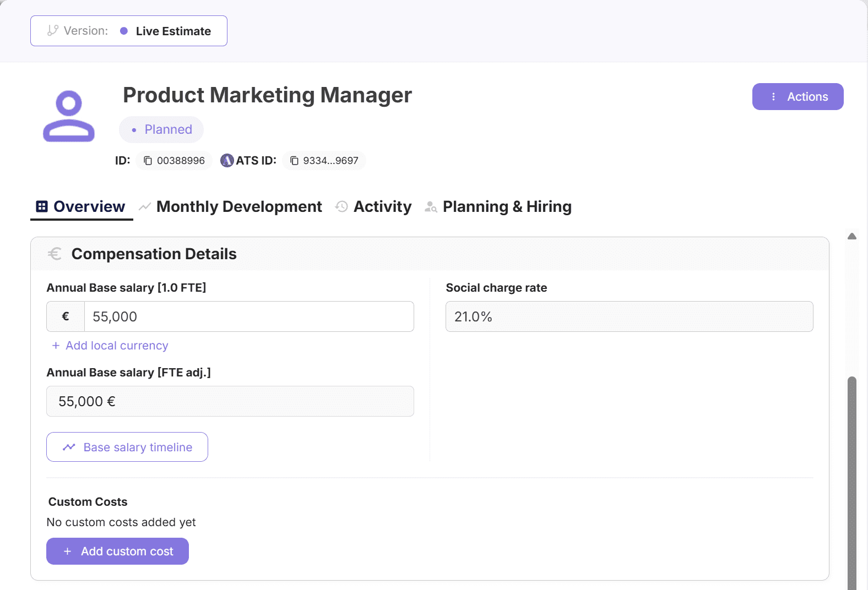
Task: Open the Base salary timeline
Action: point(127,447)
